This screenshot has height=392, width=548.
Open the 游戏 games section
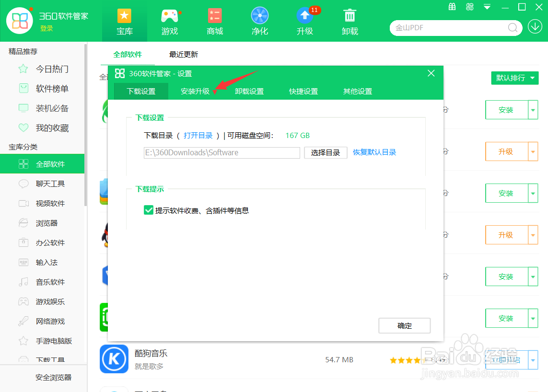[x=170, y=22]
